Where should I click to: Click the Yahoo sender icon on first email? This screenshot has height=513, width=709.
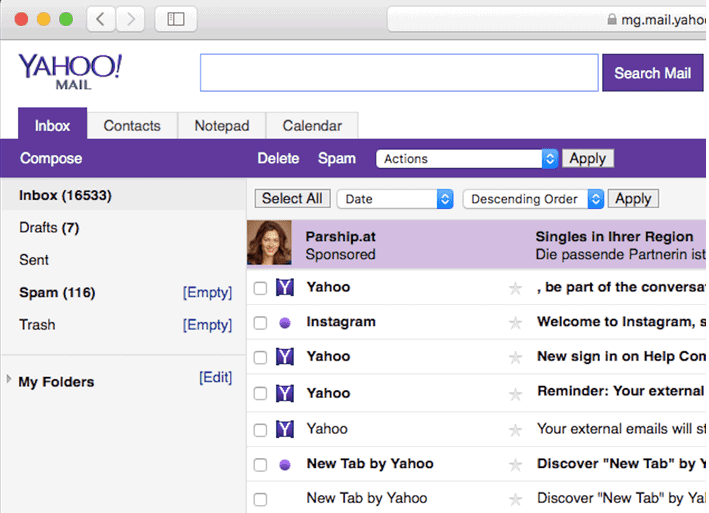click(x=285, y=288)
